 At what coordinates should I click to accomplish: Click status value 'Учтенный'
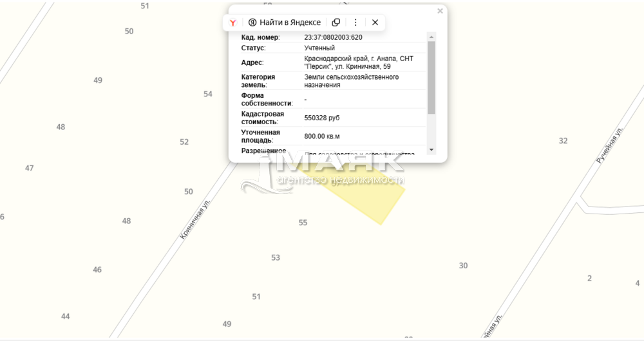[x=319, y=48]
